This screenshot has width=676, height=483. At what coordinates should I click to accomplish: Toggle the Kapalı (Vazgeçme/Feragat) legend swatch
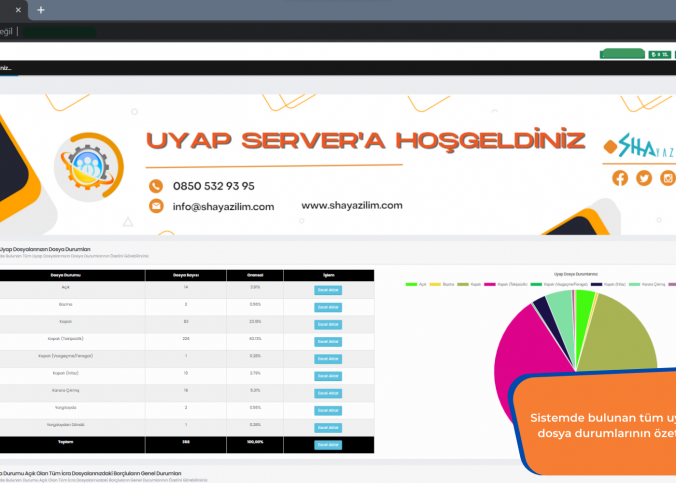click(x=536, y=284)
